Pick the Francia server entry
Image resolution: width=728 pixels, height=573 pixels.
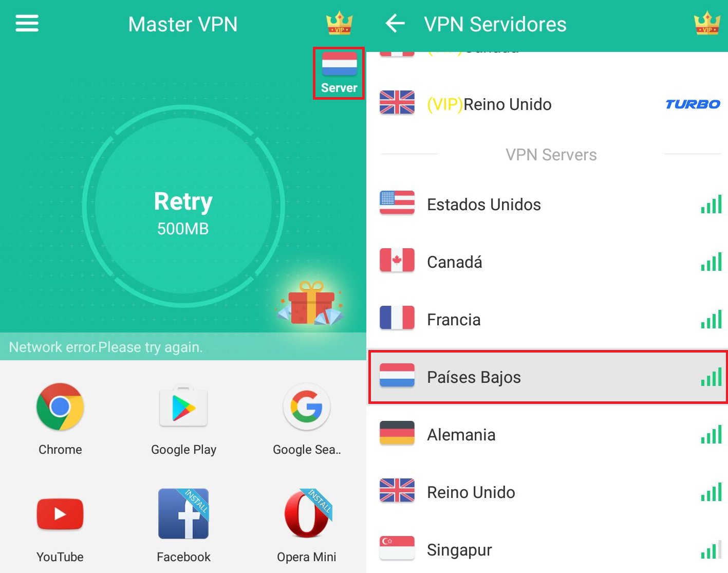tap(547, 320)
